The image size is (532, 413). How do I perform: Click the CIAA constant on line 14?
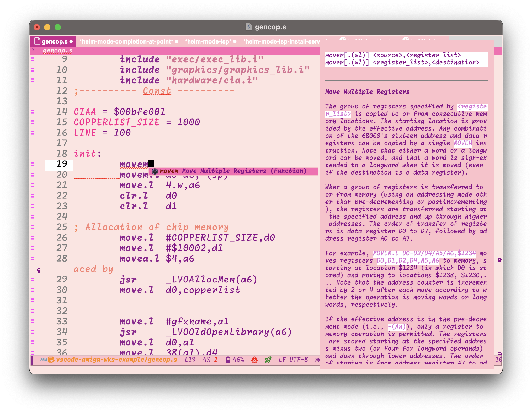[x=85, y=112]
